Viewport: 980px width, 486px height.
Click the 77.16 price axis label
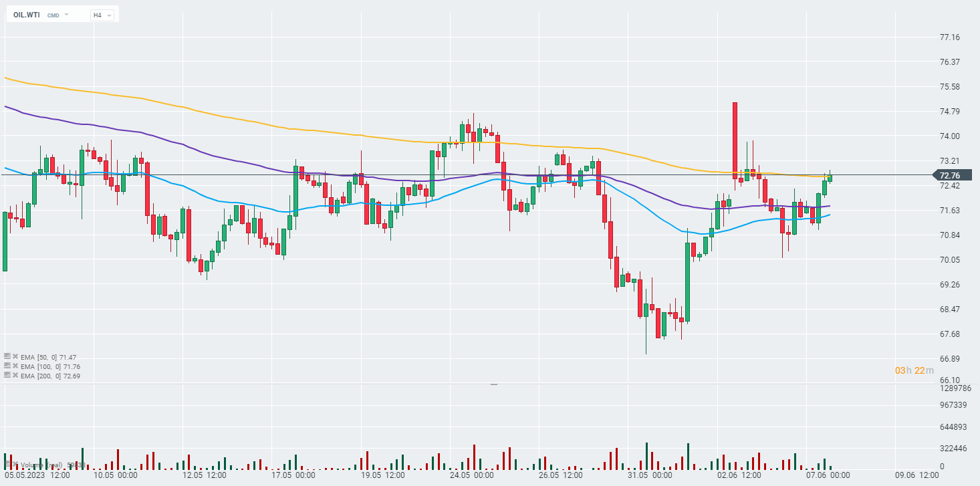click(x=949, y=37)
